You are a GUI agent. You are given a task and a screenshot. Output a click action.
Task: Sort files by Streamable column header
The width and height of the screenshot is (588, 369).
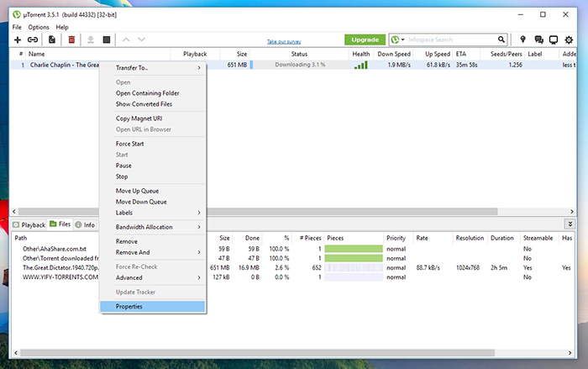(x=538, y=238)
